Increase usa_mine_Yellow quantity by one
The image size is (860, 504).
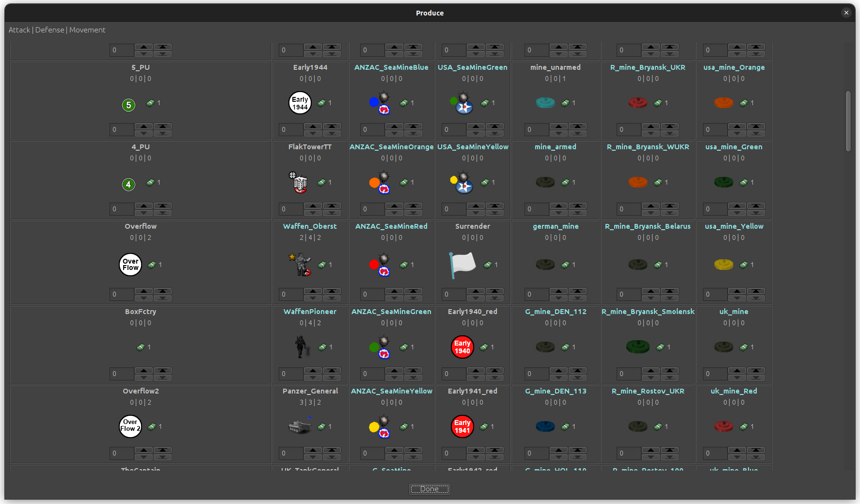pyautogui.click(x=737, y=291)
